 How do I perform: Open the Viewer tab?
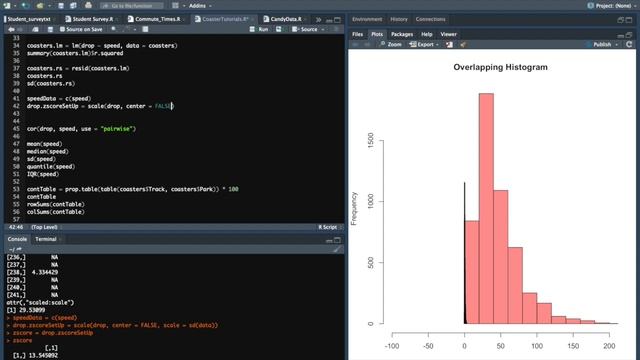(448, 34)
